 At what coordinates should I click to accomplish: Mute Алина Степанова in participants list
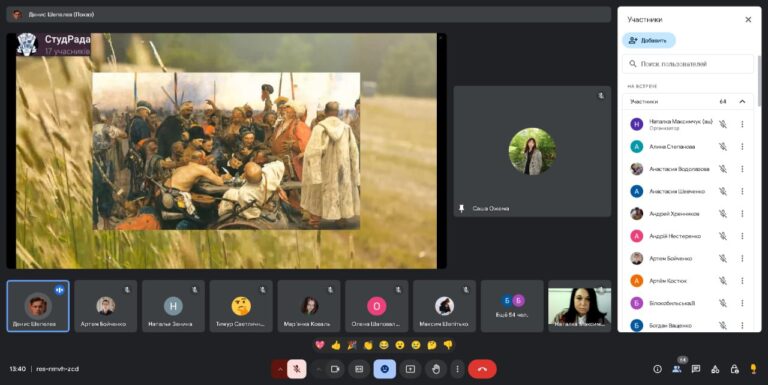723,146
